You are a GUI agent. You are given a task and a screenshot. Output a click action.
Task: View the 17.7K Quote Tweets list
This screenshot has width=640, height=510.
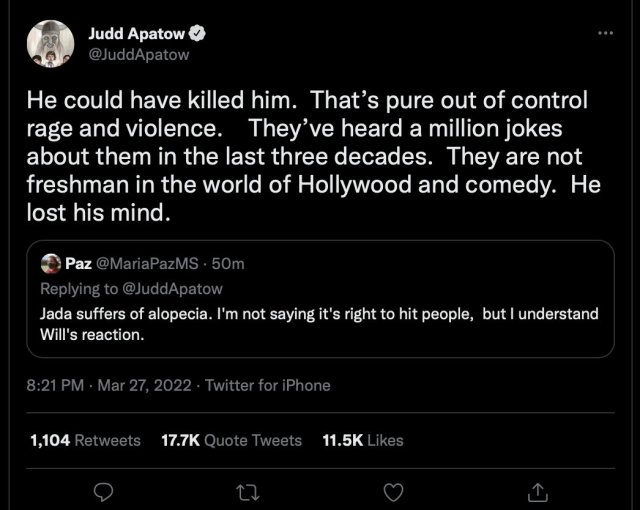(231, 440)
